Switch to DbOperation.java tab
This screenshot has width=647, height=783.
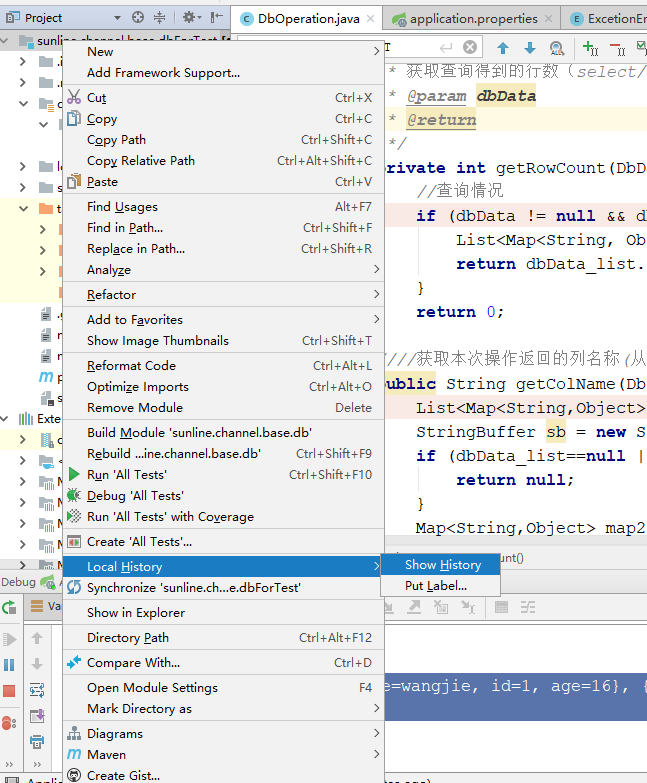(307, 19)
